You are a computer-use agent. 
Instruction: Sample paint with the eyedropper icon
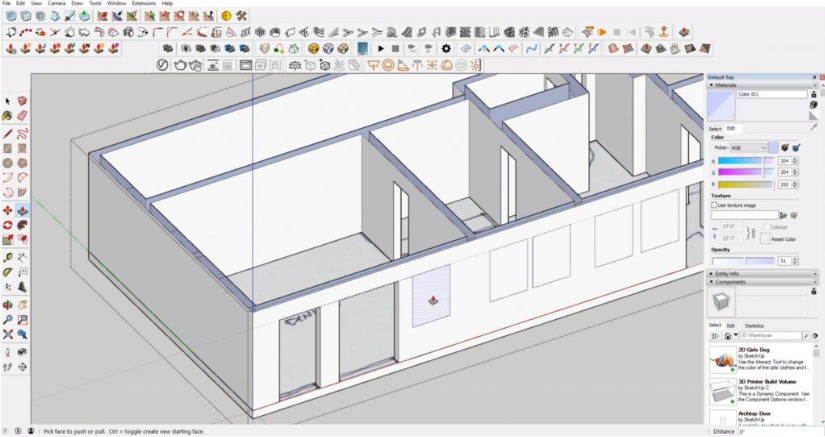pos(814,127)
